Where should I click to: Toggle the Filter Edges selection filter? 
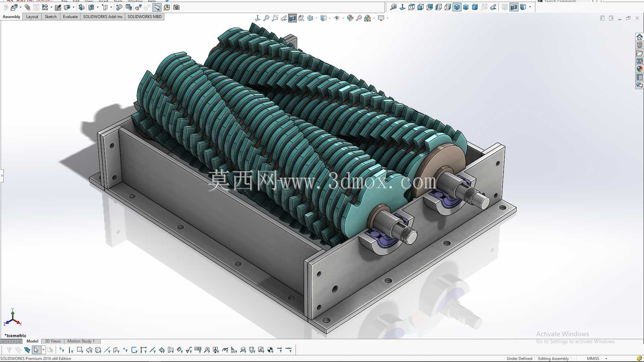point(71,350)
